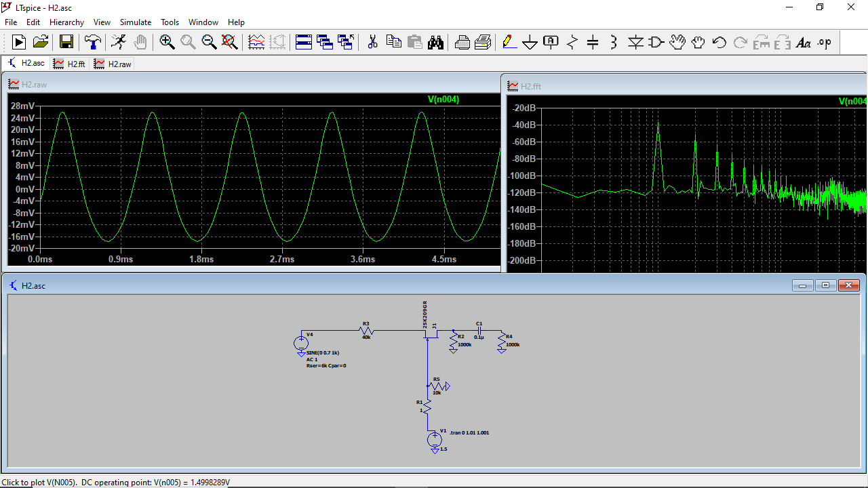Tile windows horizontally via toolbar icon

[x=304, y=42]
